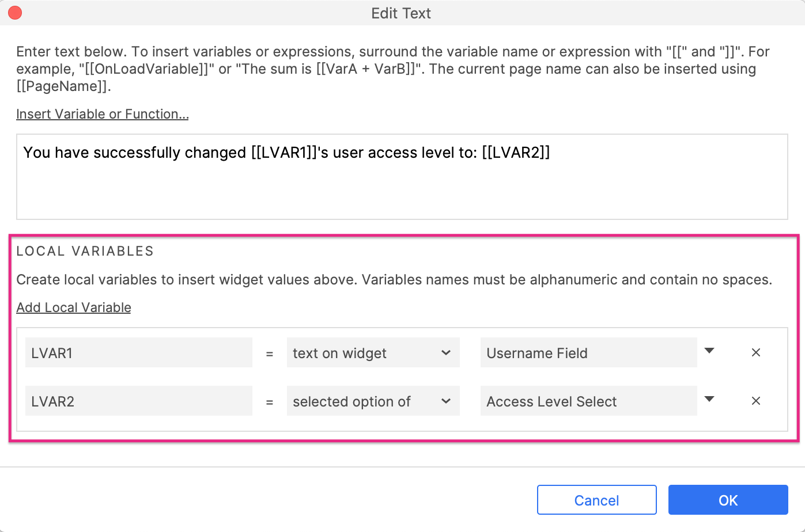The width and height of the screenshot is (805, 532).
Task: Expand the "selected option of" dropdown
Action: [373, 401]
